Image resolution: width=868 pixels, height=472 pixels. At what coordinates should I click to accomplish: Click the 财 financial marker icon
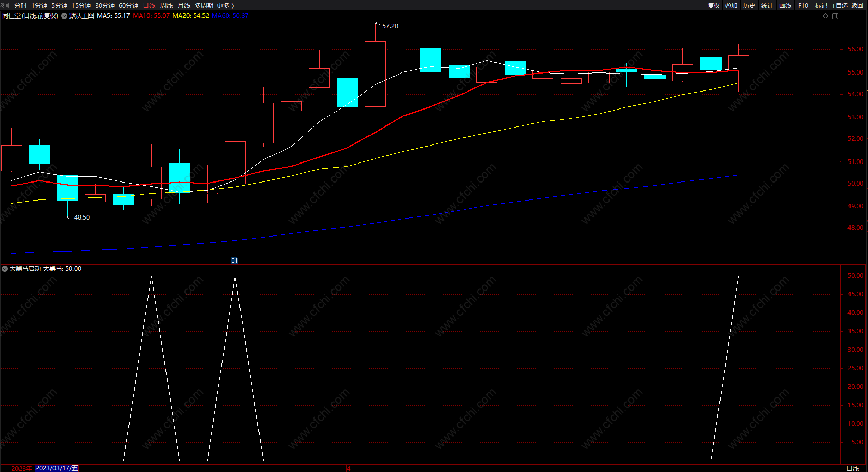(x=234, y=261)
